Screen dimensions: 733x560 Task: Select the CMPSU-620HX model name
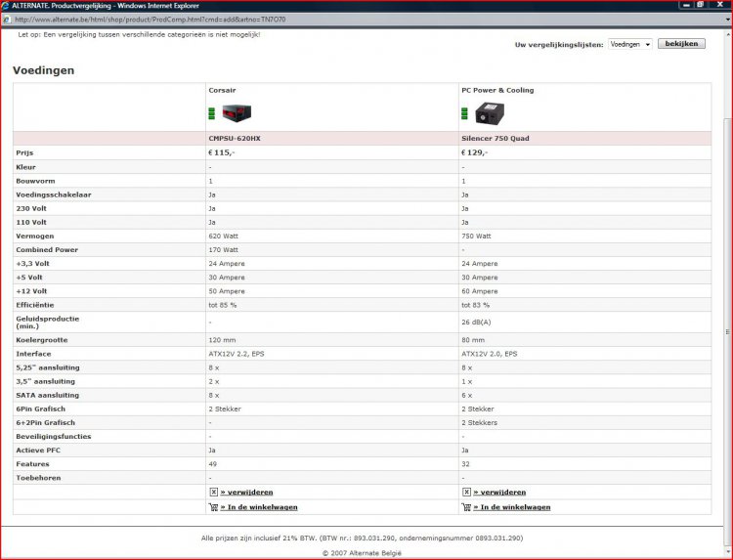(x=235, y=139)
